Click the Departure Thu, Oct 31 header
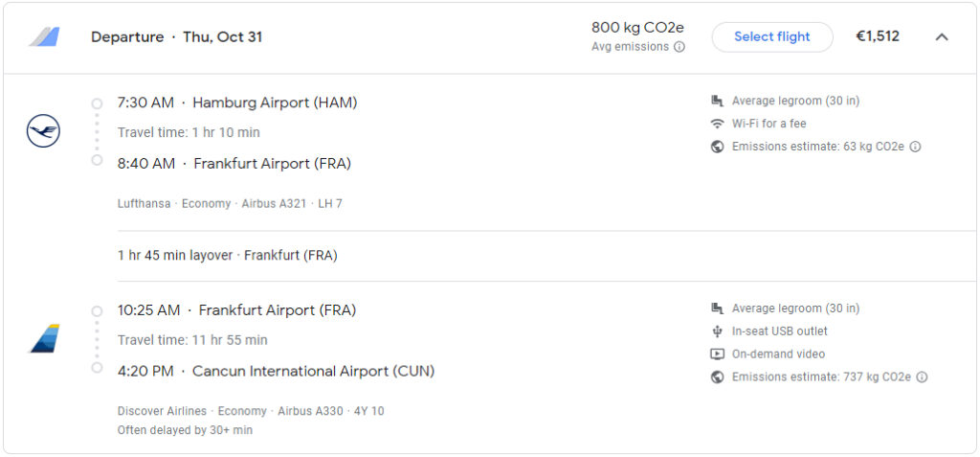Image resolution: width=980 pixels, height=457 pixels. point(176,37)
